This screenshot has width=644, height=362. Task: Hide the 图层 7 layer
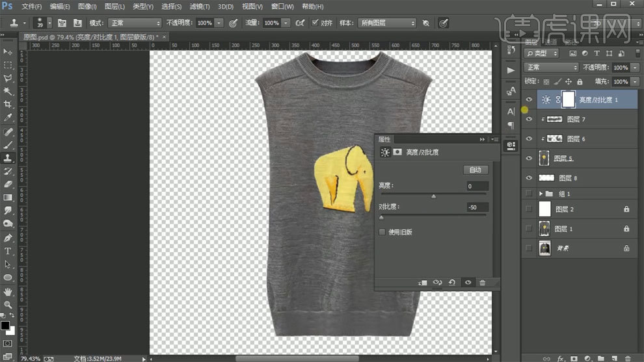click(529, 120)
